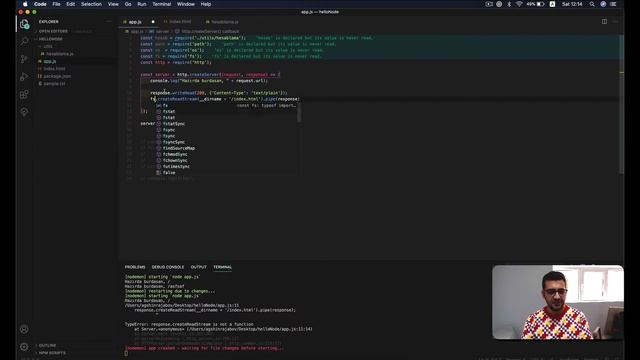Open index.html in the file tree
Screen dimensions: 640x360
tap(54, 69)
